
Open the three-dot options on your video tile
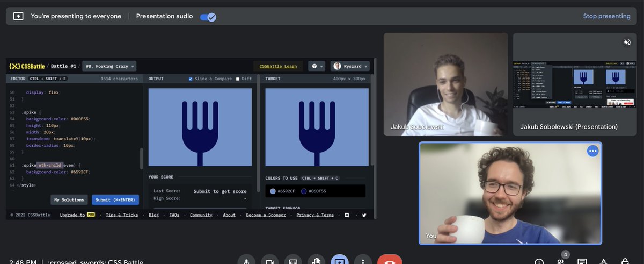592,151
